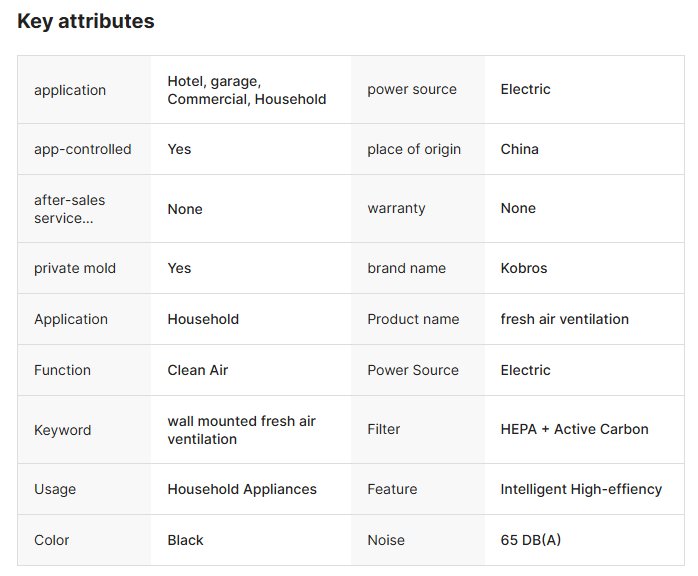This screenshot has height=576, width=698.
Task: Select the Hotel, garage, Commercial, Household value
Action: (247, 90)
